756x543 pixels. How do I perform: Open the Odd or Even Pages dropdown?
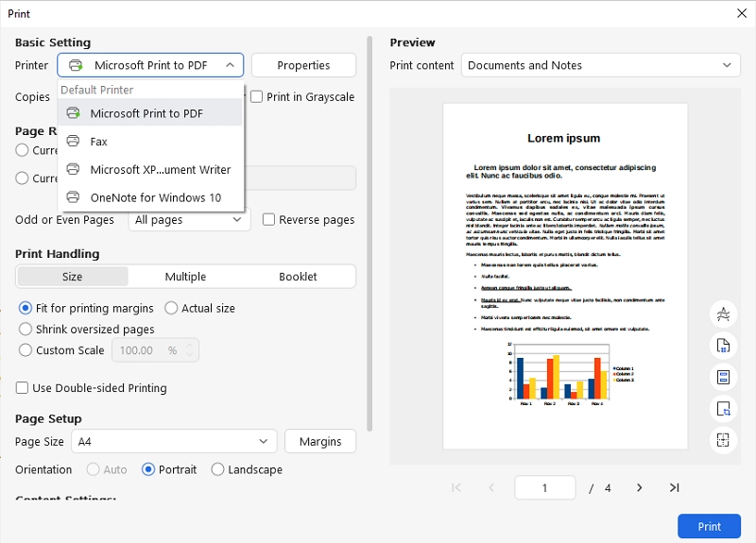click(190, 220)
